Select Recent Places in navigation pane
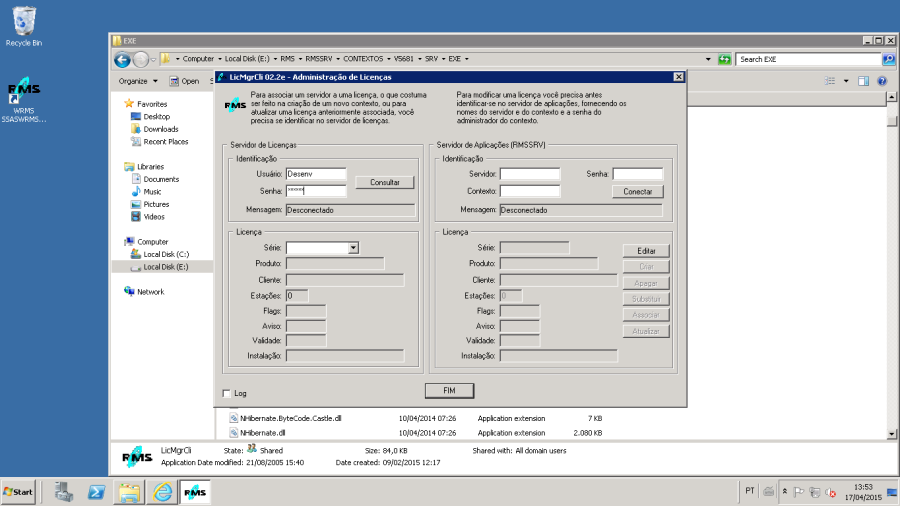 pos(166,142)
